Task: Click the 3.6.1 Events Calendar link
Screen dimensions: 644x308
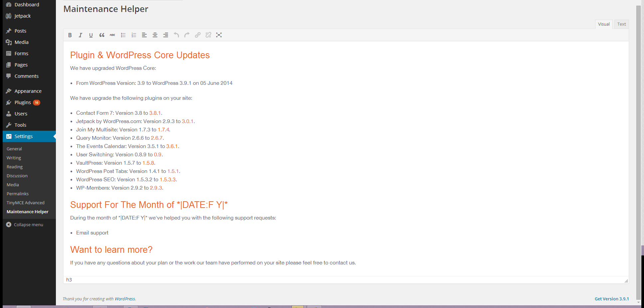Action: point(172,146)
